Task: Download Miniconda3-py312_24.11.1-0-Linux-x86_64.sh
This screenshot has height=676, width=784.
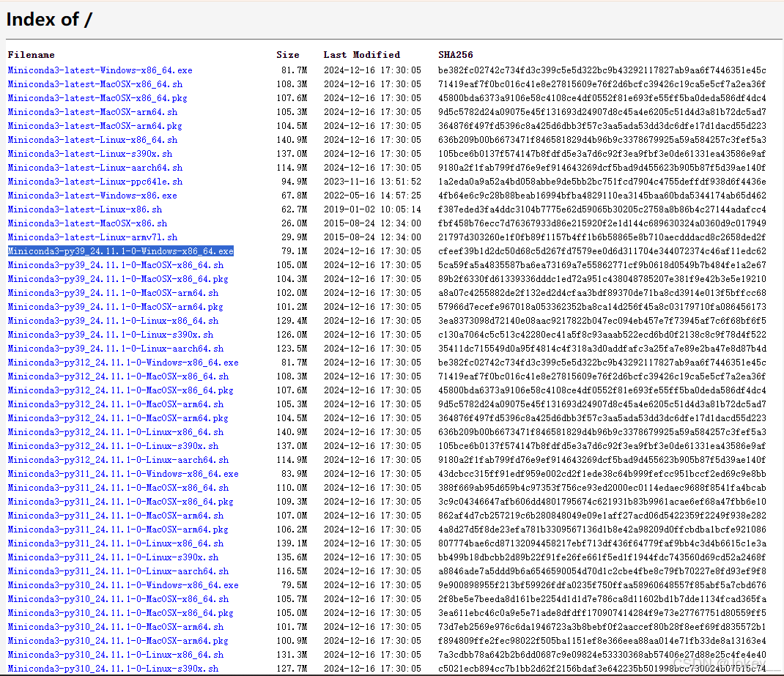Action: pos(116,432)
